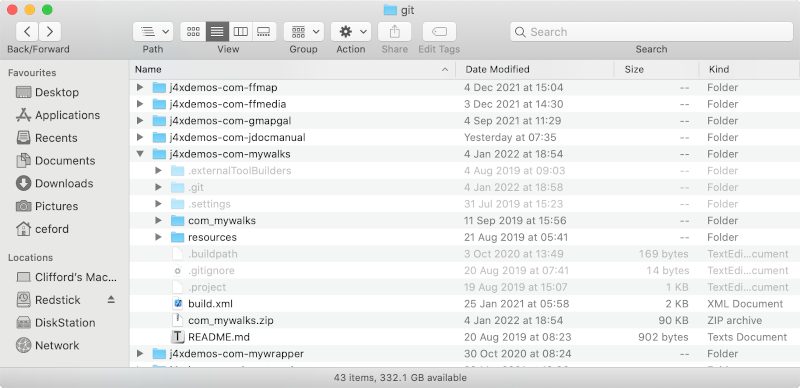
Task: Open the Path dropdown in the toolbar
Action: point(153,32)
